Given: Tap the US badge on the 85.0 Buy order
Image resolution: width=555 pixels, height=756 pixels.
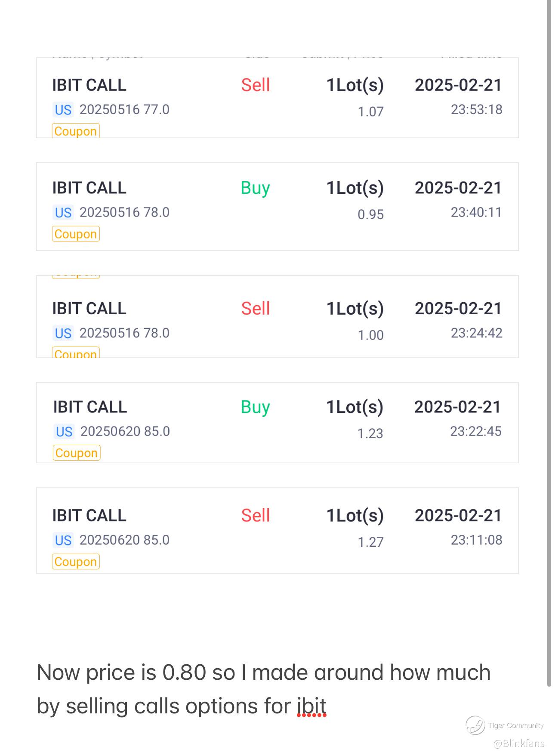Looking at the screenshot, I should (64, 431).
